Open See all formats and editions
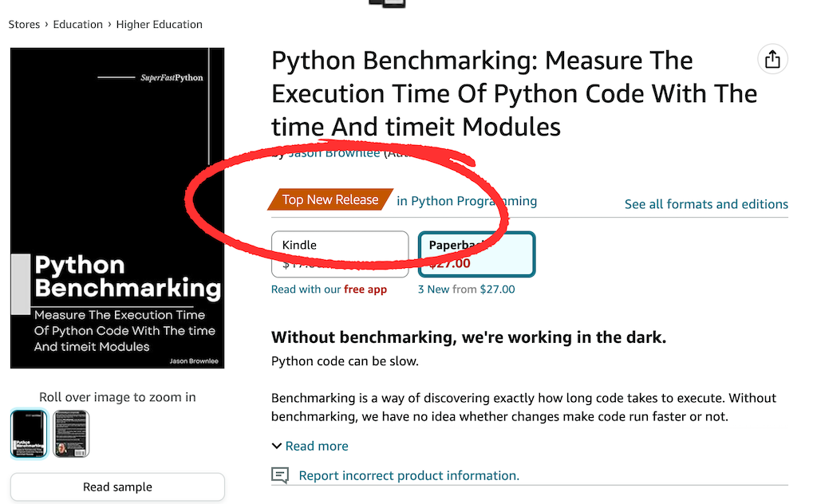The height and width of the screenshot is (504, 817). (705, 203)
